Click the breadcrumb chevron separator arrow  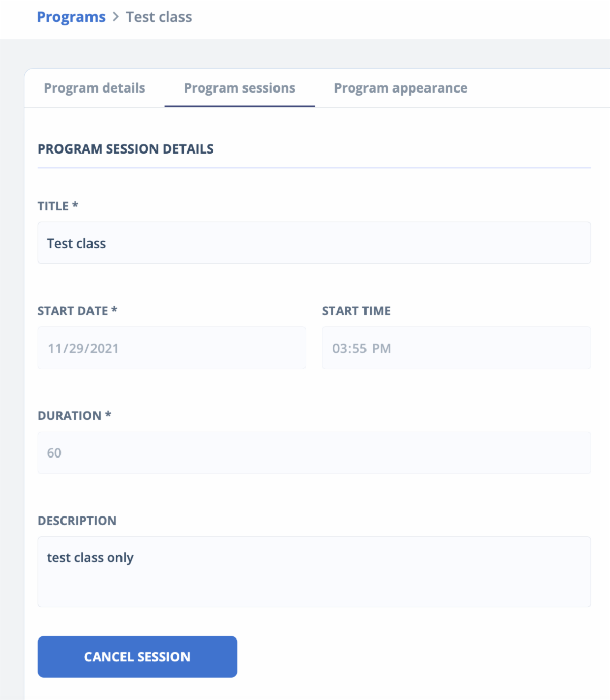(116, 17)
